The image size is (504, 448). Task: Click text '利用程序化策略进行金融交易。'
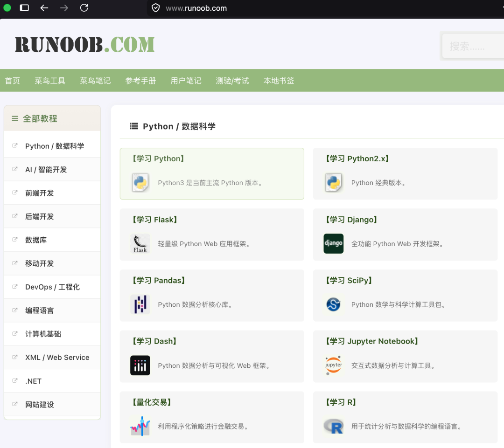[204, 426]
